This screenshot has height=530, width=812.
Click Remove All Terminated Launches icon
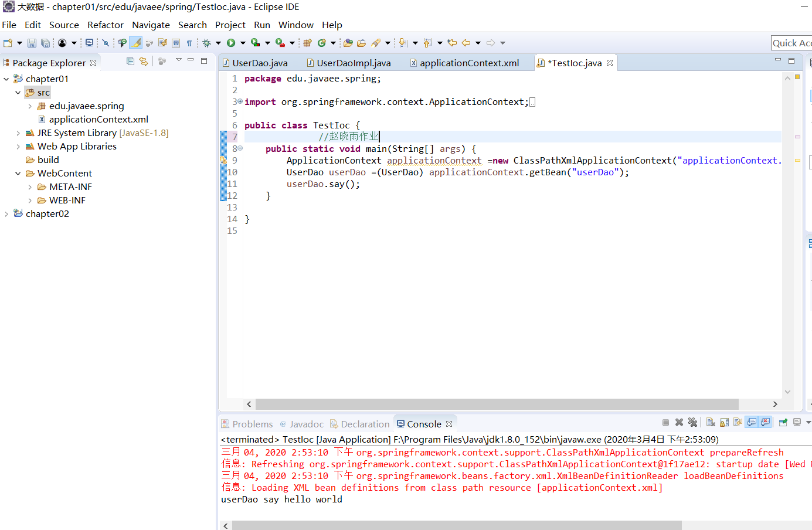click(692, 422)
